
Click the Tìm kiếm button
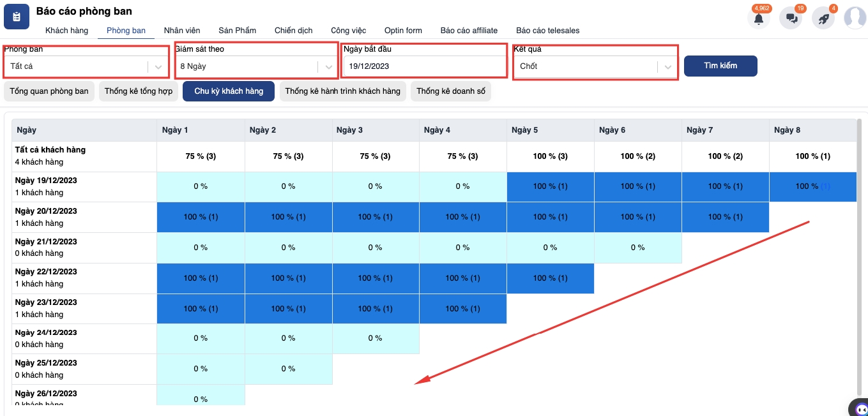(x=720, y=66)
